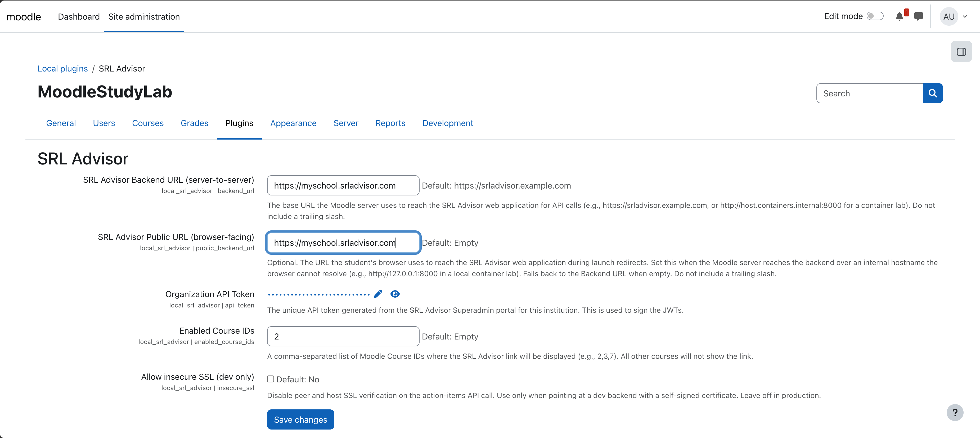Select the Plugins tab
This screenshot has height=438, width=980.
(239, 123)
